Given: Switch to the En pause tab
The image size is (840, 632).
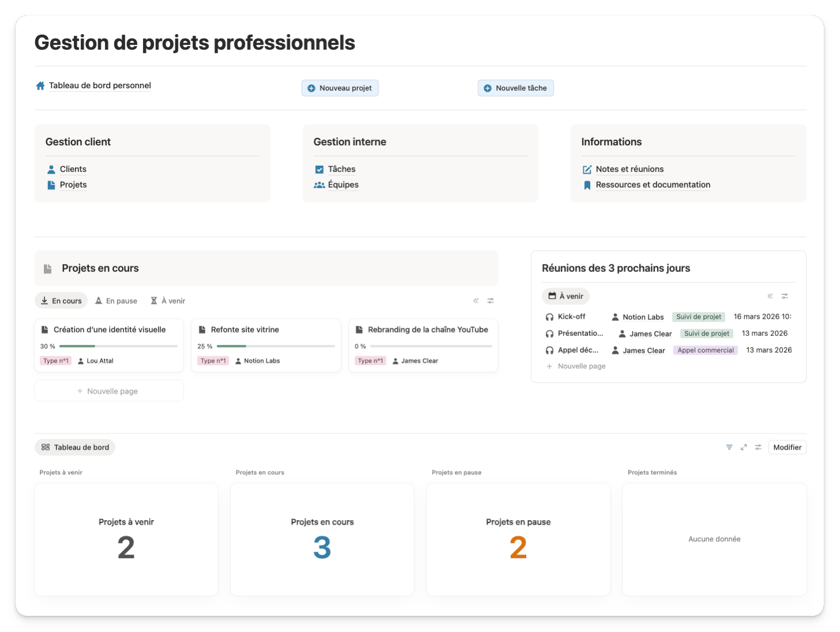Looking at the screenshot, I should point(116,301).
